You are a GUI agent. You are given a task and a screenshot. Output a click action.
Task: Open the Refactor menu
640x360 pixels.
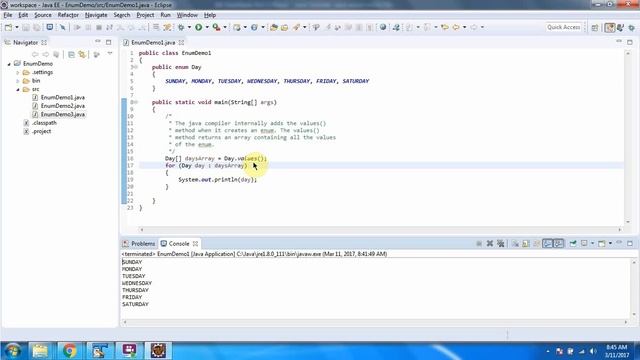point(68,15)
